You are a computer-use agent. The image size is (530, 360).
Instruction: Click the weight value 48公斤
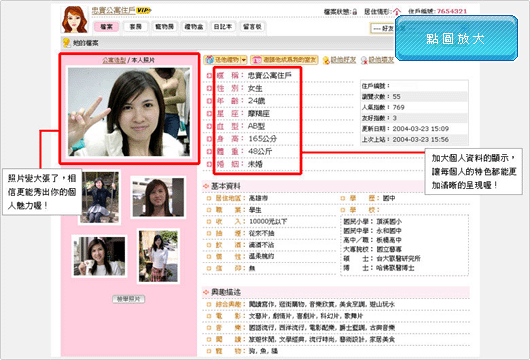(260, 151)
